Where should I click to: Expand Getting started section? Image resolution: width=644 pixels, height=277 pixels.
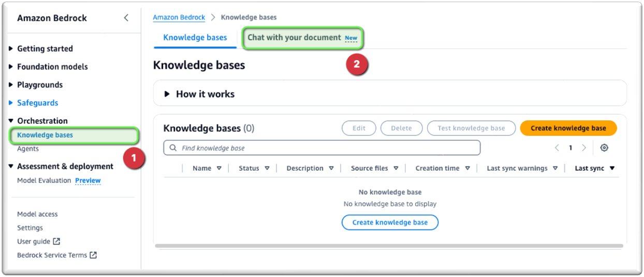(x=11, y=49)
